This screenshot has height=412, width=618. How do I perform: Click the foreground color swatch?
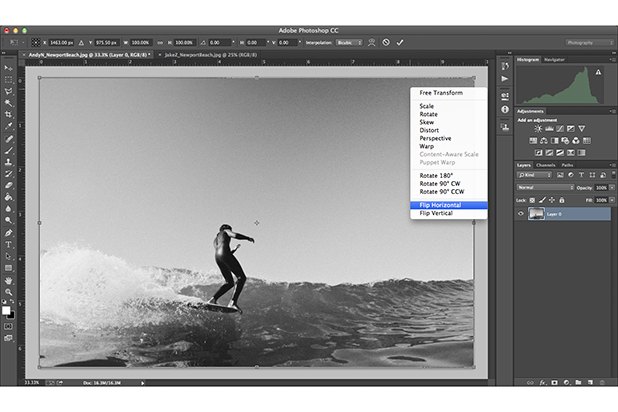tap(6, 310)
